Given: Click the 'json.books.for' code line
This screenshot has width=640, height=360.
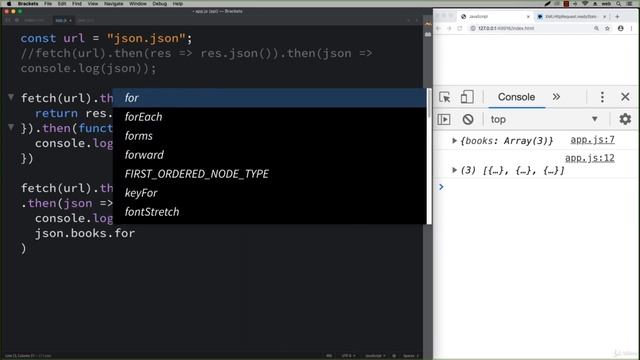Looking at the screenshot, I should (85, 233).
